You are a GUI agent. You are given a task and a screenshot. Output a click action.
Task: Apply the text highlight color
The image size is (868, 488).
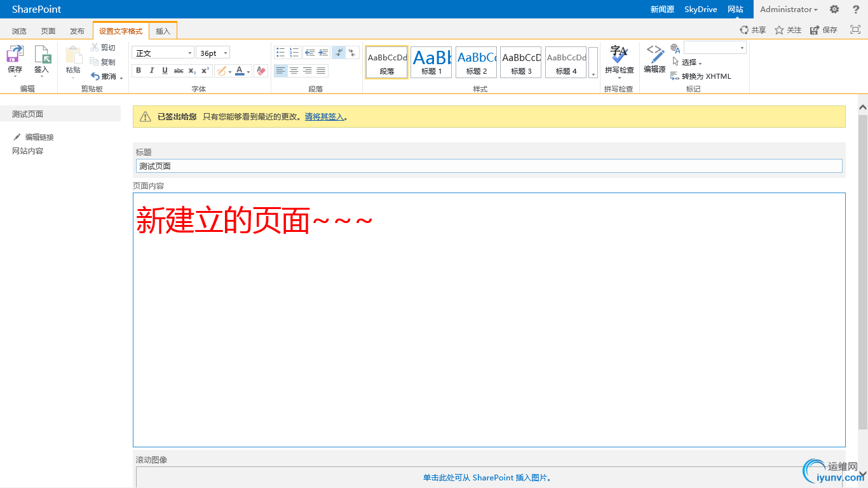pos(221,71)
